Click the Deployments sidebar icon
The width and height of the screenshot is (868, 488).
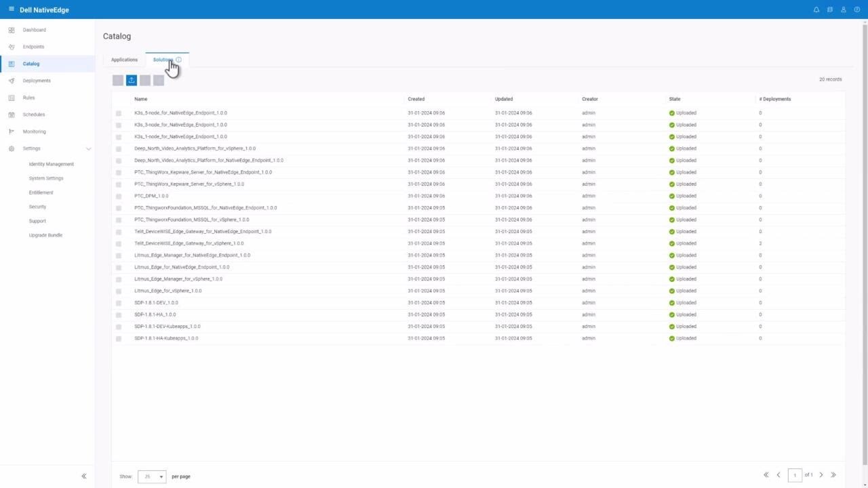[12, 81]
